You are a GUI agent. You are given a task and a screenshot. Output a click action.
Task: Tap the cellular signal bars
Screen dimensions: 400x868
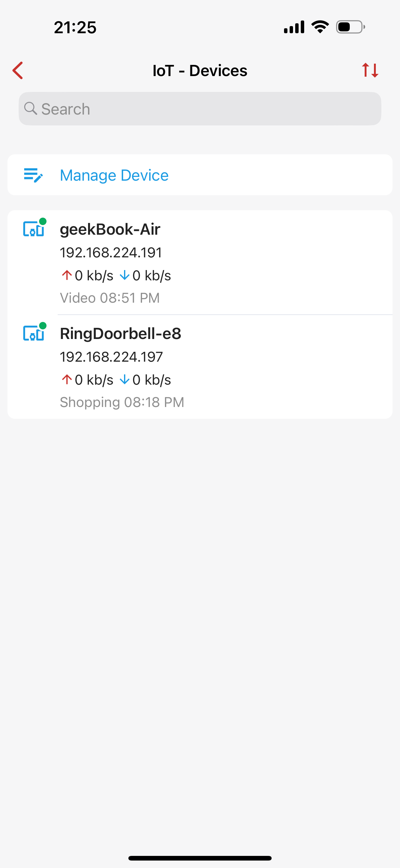point(294,27)
